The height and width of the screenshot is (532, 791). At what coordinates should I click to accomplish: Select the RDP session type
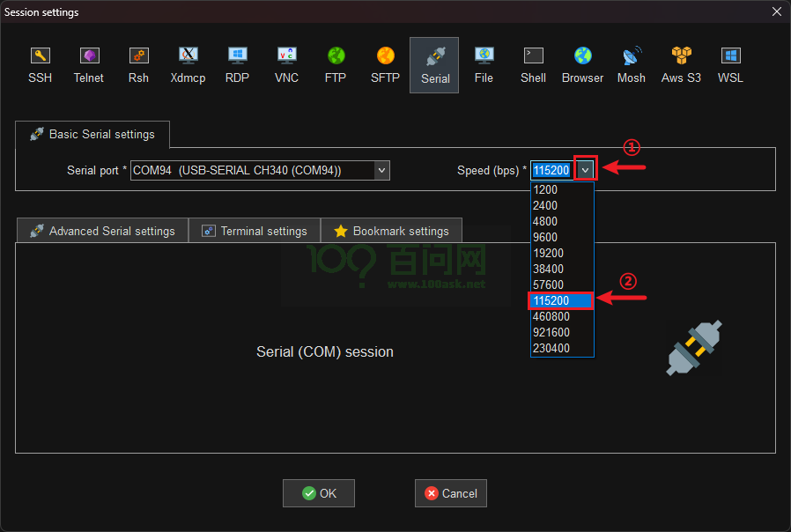coord(237,64)
